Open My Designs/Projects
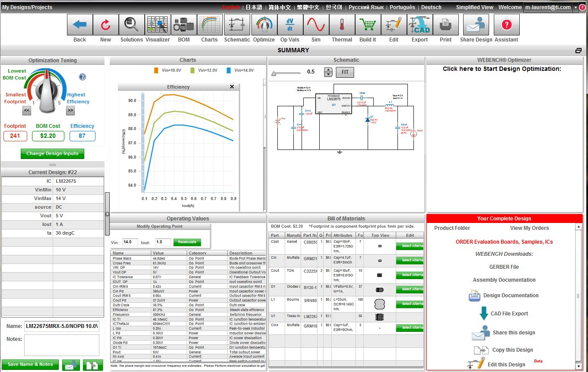 [x=27, y=7]
